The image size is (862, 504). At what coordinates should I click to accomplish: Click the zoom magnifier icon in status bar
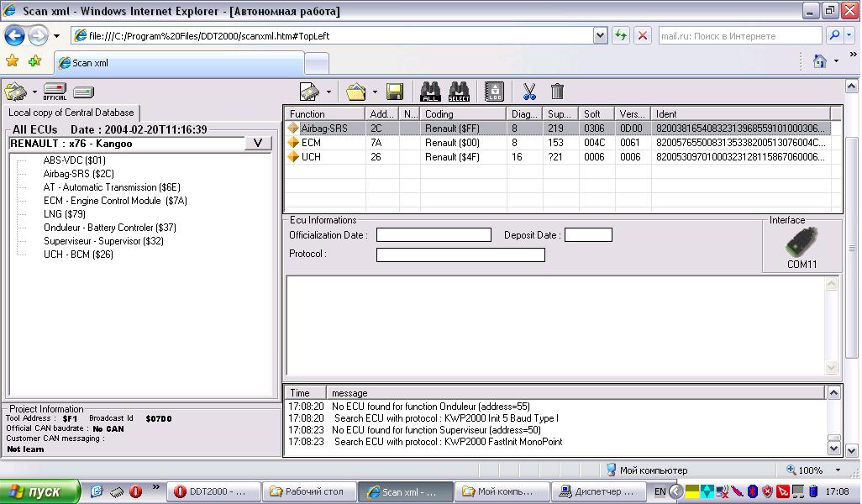(x=791, y=470)
